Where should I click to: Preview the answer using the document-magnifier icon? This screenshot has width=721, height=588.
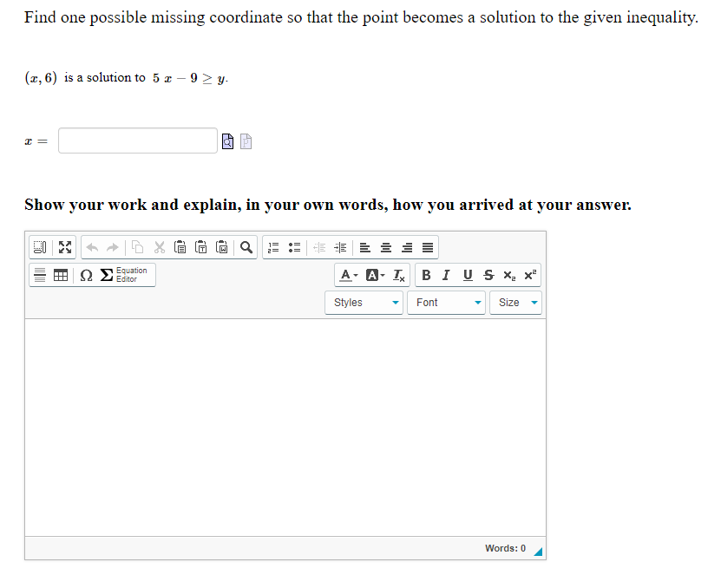(227, 140)
